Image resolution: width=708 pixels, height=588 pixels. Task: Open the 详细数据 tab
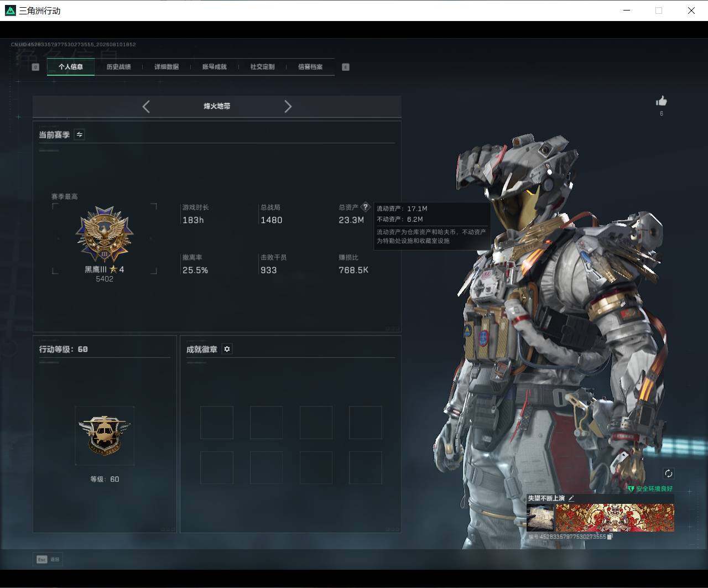point(166,67)
